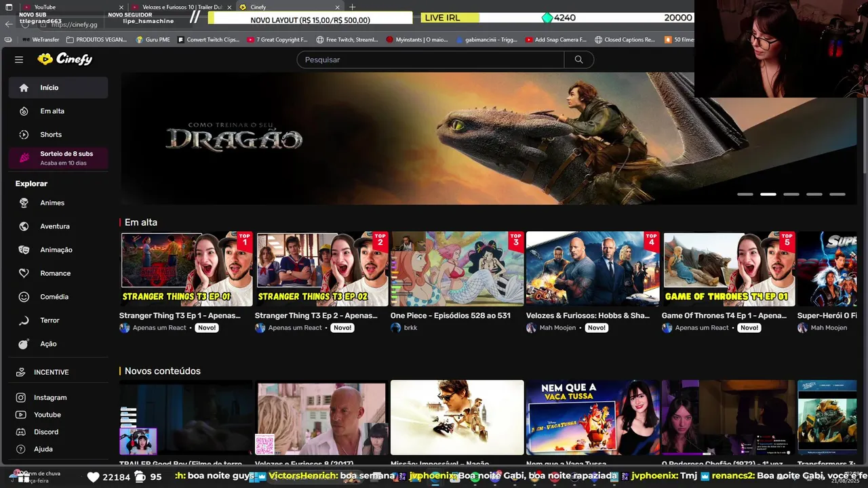Select the Aventura category

coord(58,226)
